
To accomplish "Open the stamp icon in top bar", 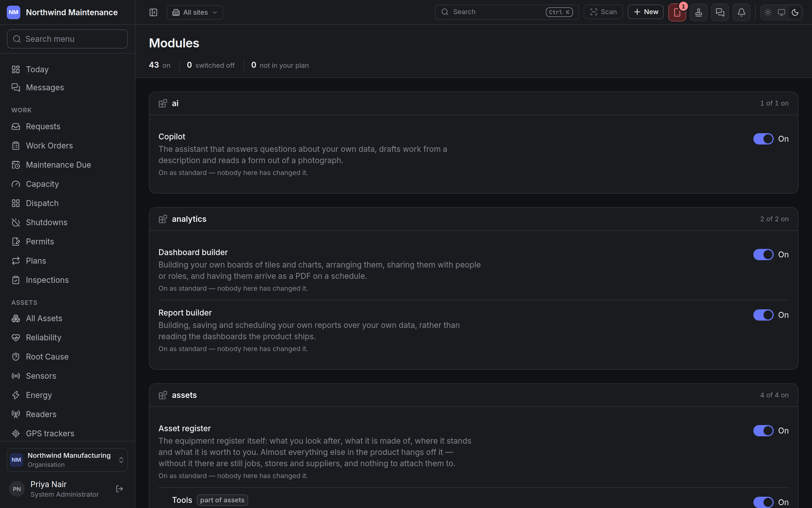I will point(698,12).
